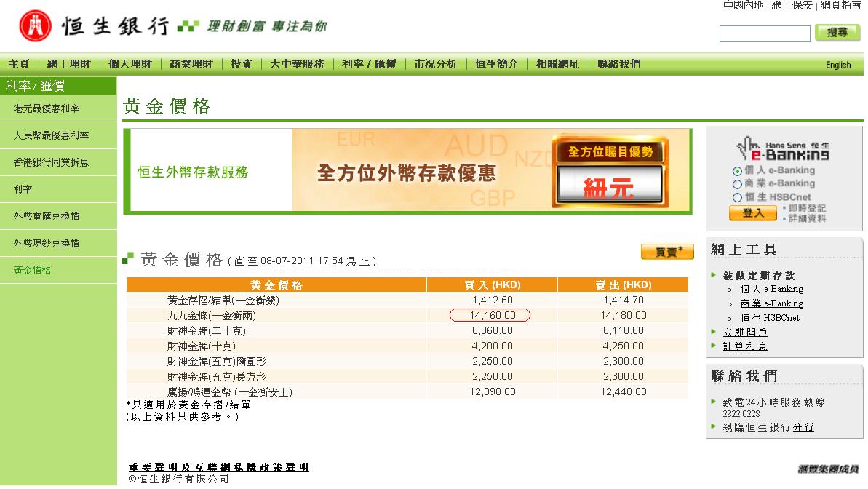Select 個人 e-Banking radio button
The height and width of the screenshot is (489, 868).
point(737,171)
